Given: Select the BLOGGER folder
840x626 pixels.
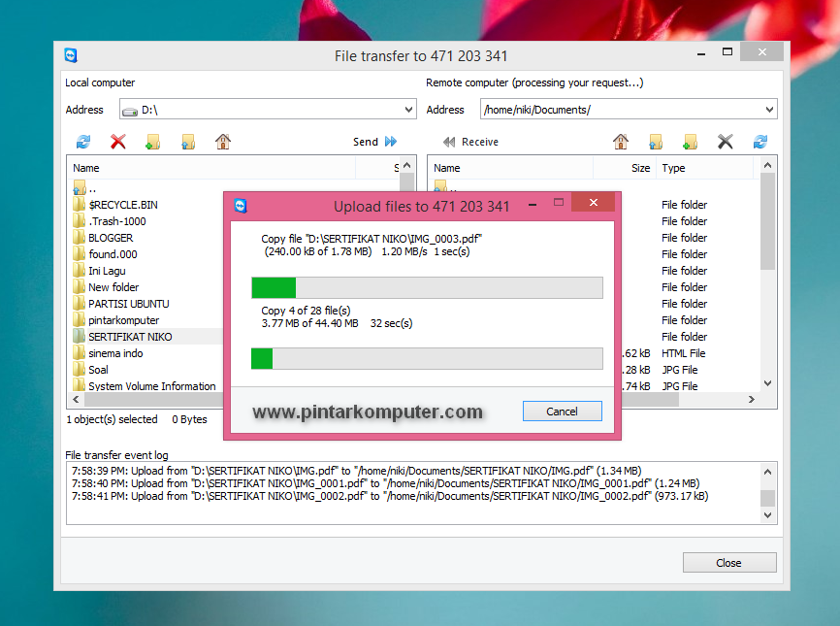Looking at the screenshot, I should tap(111, 238).
